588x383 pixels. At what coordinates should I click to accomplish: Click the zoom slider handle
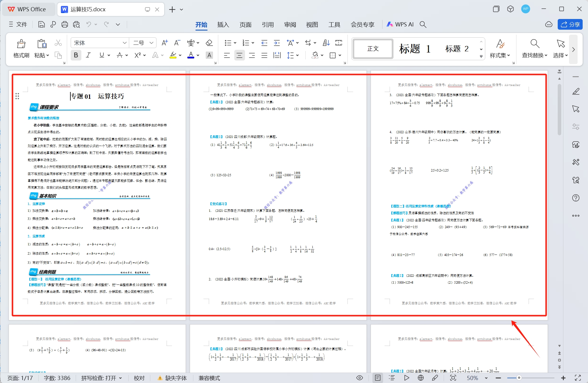(519, 378)
